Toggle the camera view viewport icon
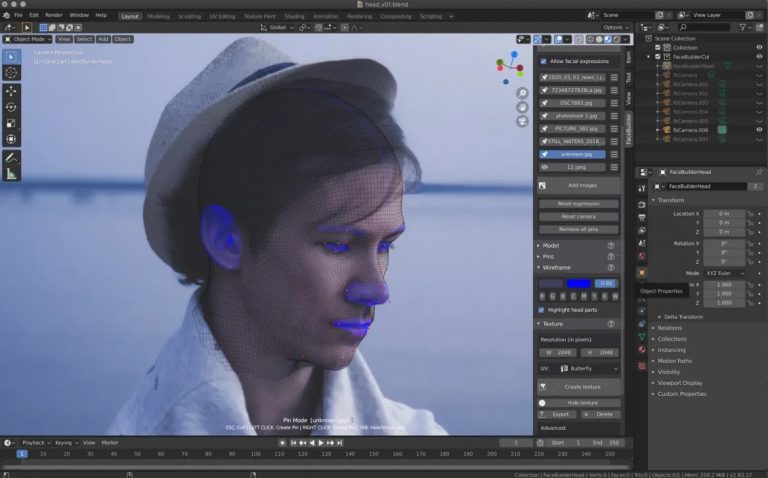 pos(523,121)
